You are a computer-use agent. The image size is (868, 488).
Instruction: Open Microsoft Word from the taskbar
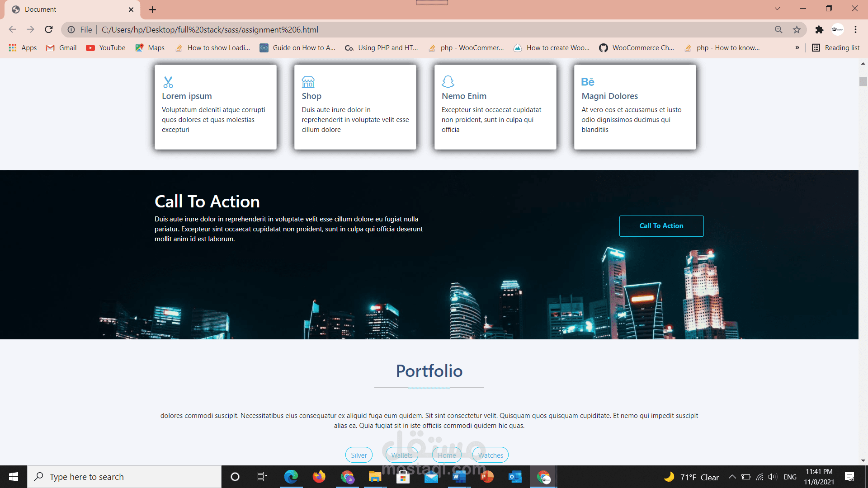460,477
